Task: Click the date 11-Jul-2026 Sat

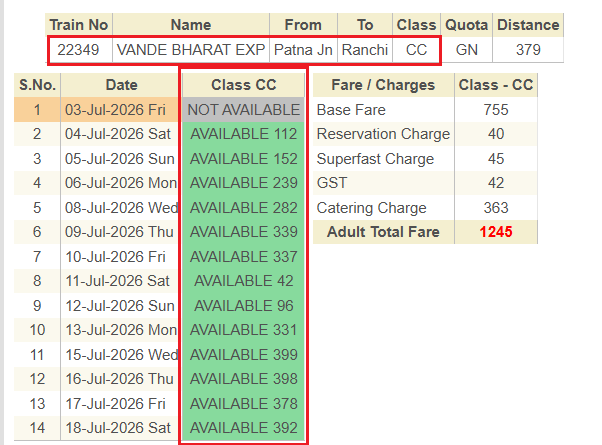Action: coord(117,281)
